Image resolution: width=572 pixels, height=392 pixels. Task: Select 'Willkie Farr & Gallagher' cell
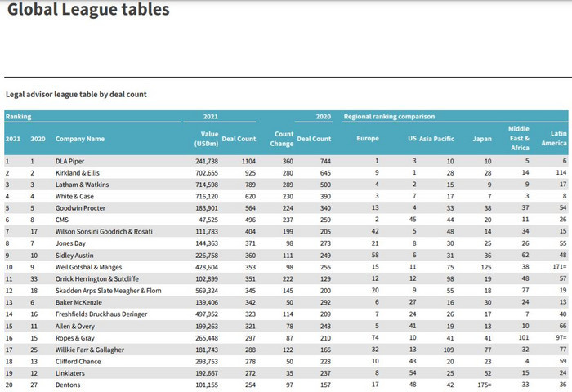90,350
